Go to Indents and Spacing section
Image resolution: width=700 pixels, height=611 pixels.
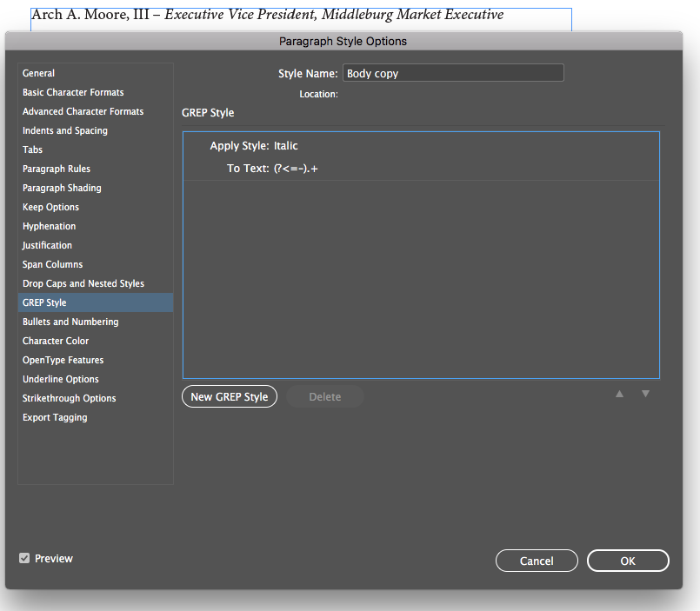[65, 130]
